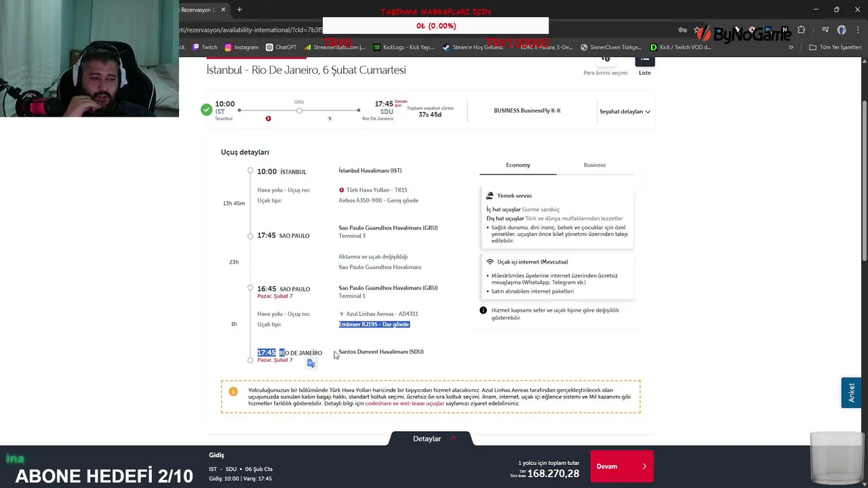Switch to the Economy tab
Viewport: 868px width, 488px height.
pyautogui.click(x=517, y=165)
